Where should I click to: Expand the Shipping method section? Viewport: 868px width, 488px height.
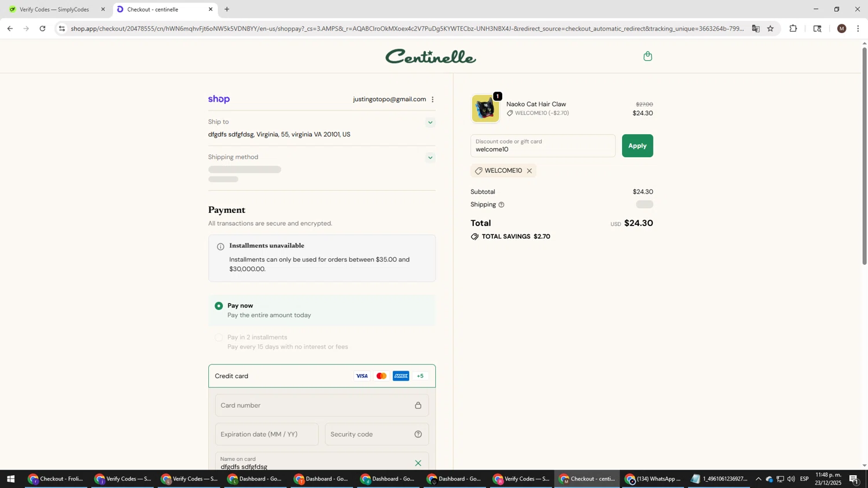coord(430,158)
